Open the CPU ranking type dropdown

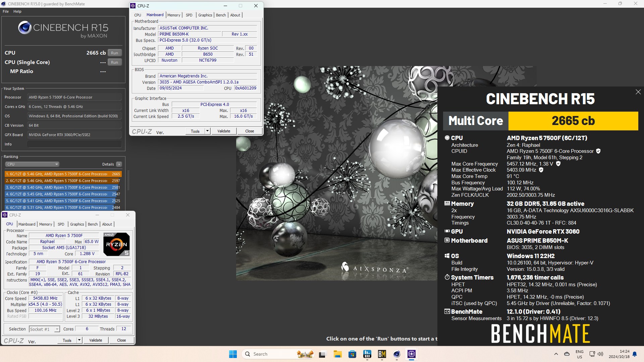[x=32, y=164]
